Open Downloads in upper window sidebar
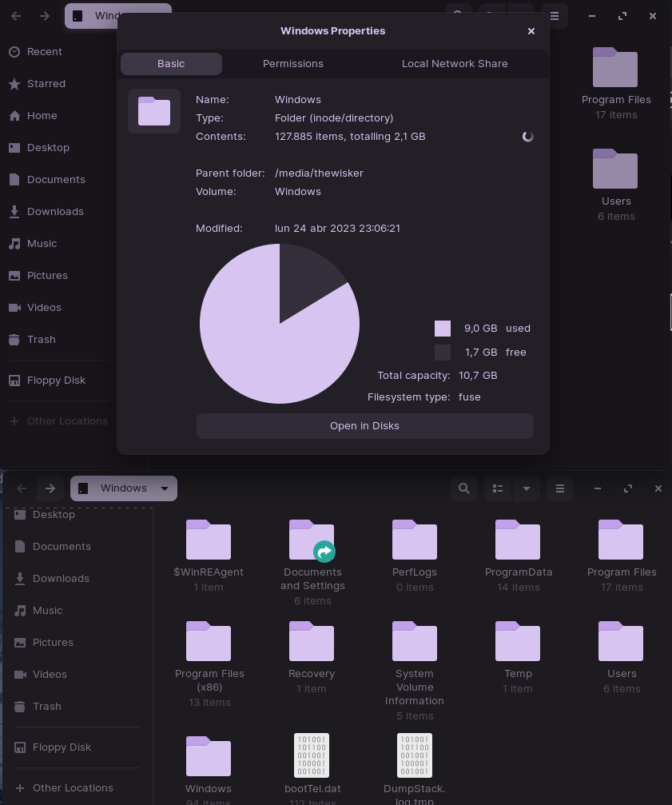 [x=46, y=212]
